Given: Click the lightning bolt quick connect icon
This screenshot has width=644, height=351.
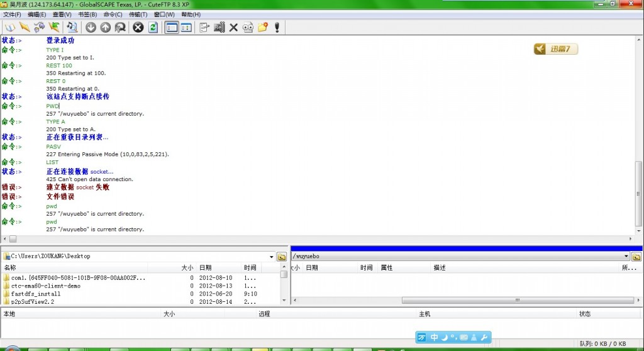Looking at the screenshot, I should point(25,28).
